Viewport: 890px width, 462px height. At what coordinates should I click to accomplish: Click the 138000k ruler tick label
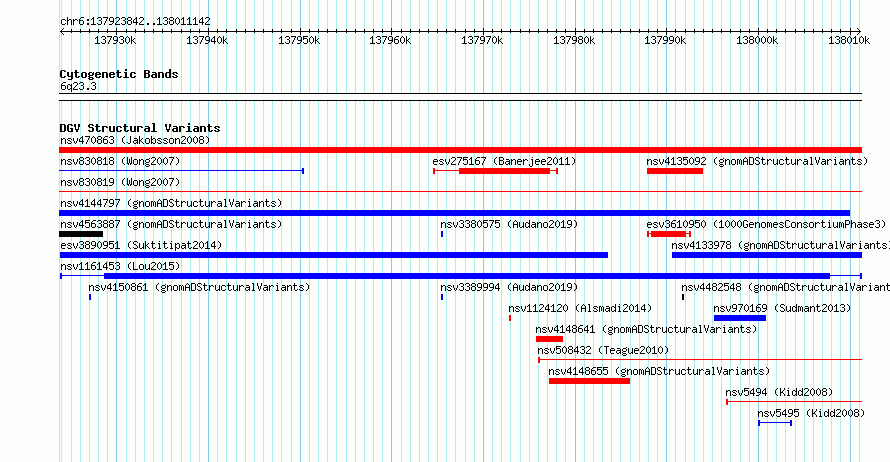point(757,41)
